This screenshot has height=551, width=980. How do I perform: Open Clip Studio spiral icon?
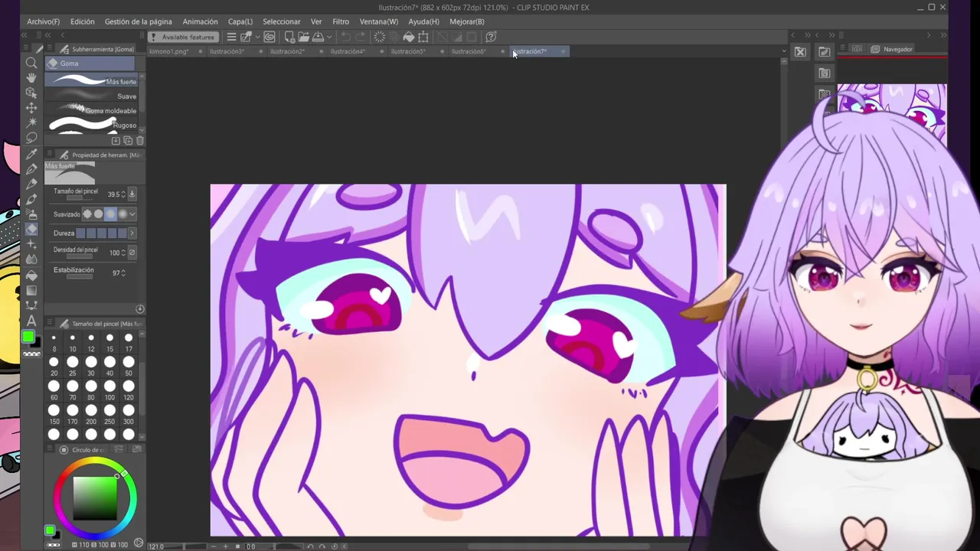pos(269,37)
